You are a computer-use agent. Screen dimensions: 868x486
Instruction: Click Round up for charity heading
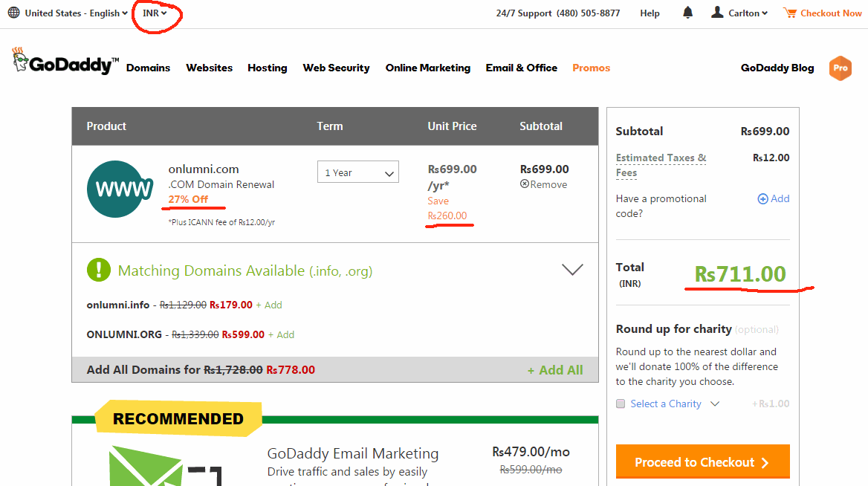674,328
